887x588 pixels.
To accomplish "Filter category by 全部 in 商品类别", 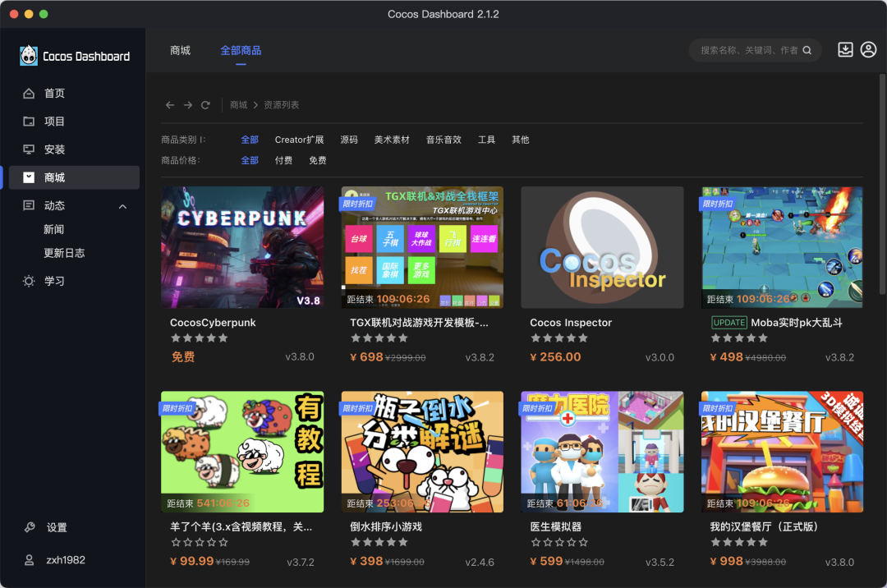I will [x=250, y=140].
